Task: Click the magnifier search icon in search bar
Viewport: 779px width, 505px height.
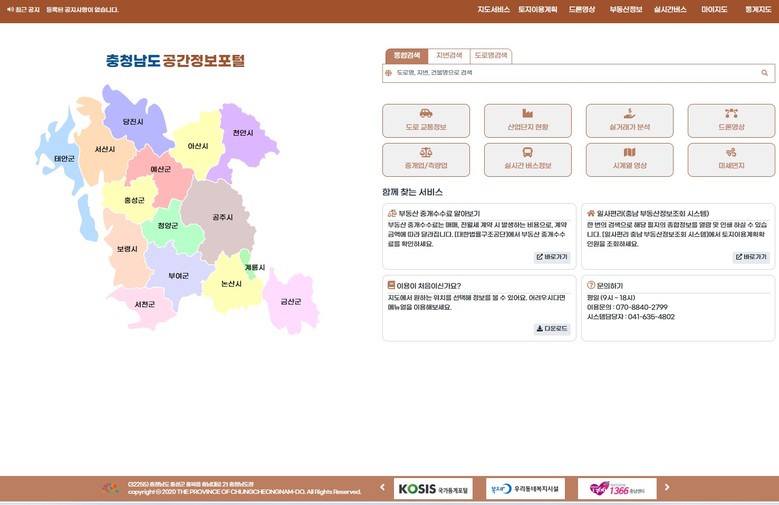Action: tap(765, 73)
